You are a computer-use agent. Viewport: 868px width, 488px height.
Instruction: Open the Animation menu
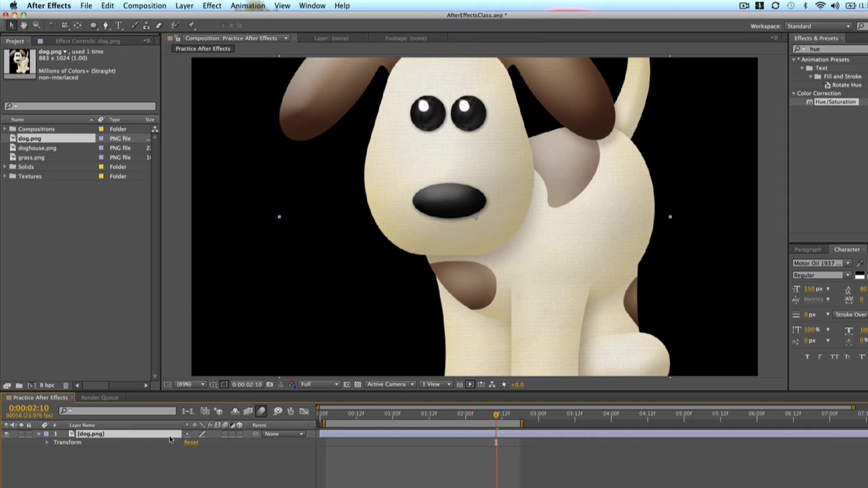pyautogui.click(x=248, y=5)
